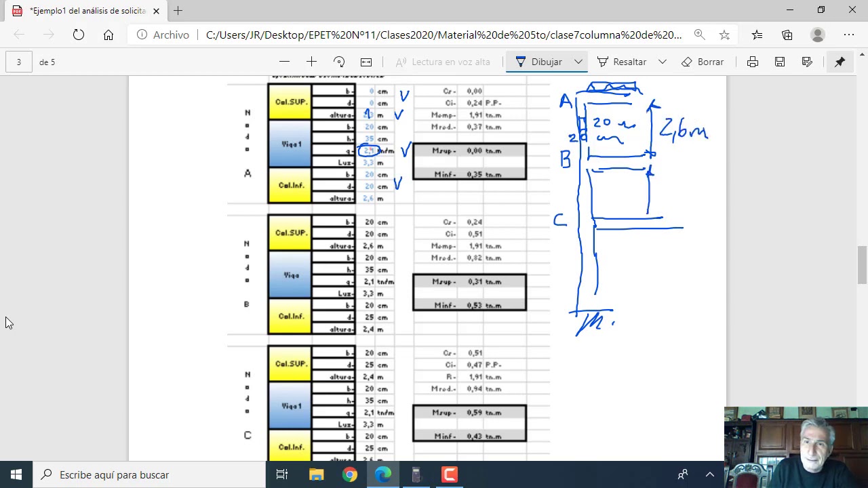The image size is (868, 488).
Task: Click the 'Msup- 0,31 tn.m' cell
Action: click(469, 281)
